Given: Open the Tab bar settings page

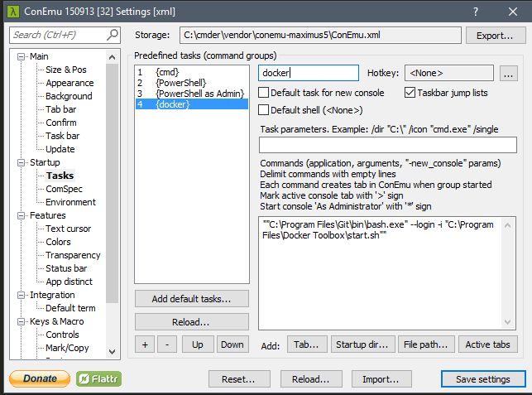Looking at the screenshot, I should [x=61, y=109].
